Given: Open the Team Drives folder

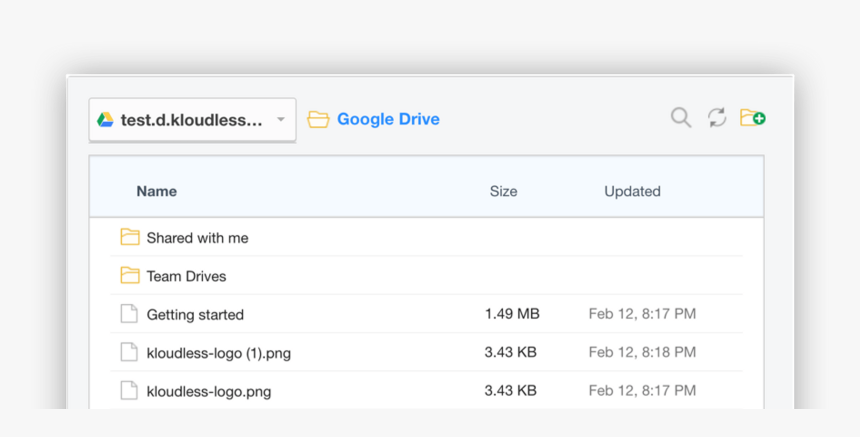Looking at the screenshot, I should [x=186, y=276].
